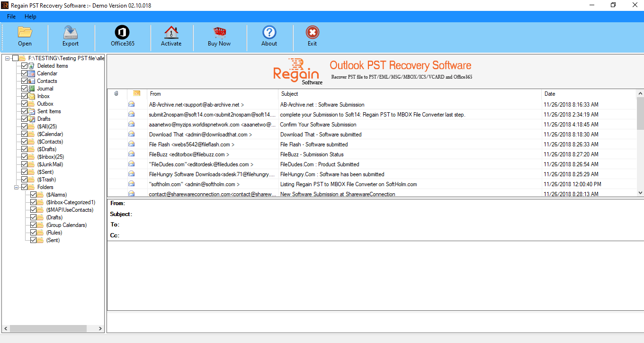Launch the Office365 export icon

122,32
